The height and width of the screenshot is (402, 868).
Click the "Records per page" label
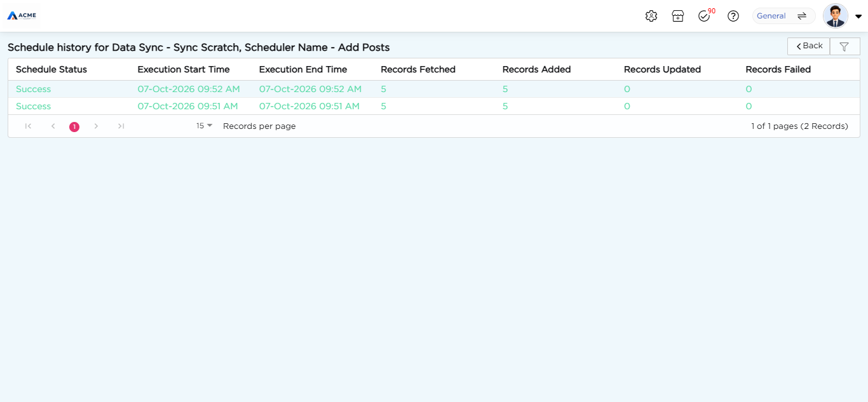259,126
